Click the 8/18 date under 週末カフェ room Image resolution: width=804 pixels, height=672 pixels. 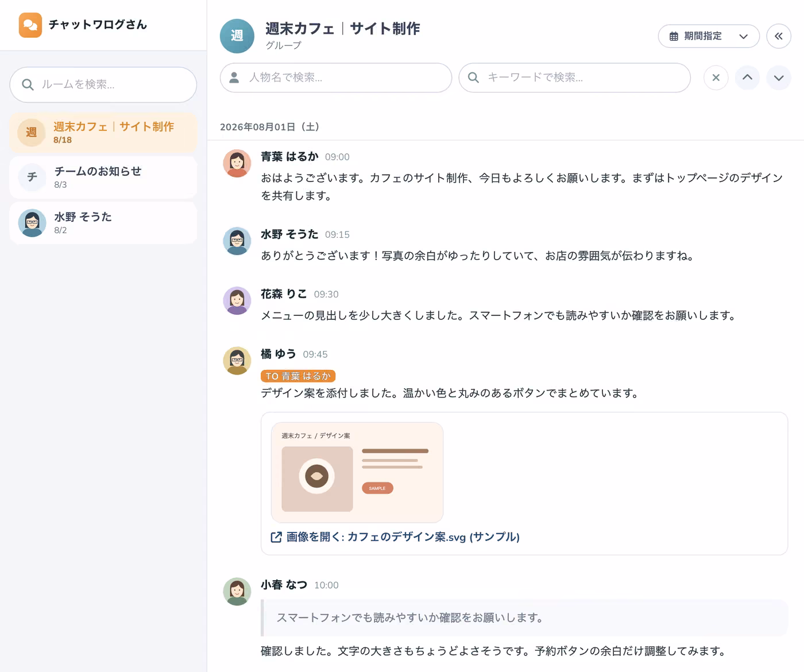pos(63,140)
